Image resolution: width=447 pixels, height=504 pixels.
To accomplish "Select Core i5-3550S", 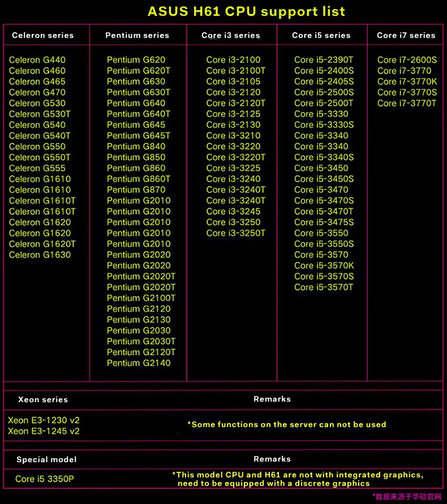I will 324,244.
